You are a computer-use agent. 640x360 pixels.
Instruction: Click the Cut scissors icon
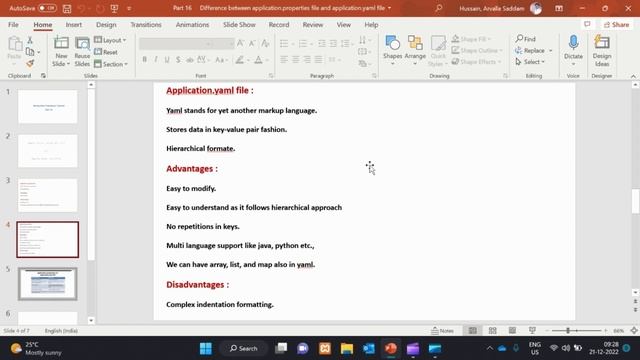click(30, 40)
